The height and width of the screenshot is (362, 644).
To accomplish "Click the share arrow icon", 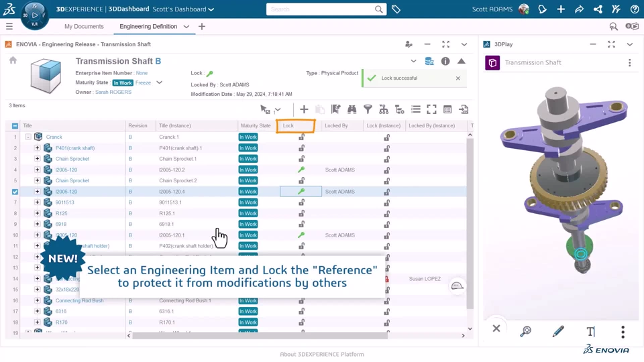I will pyautogui.click(x=579, y=9).
